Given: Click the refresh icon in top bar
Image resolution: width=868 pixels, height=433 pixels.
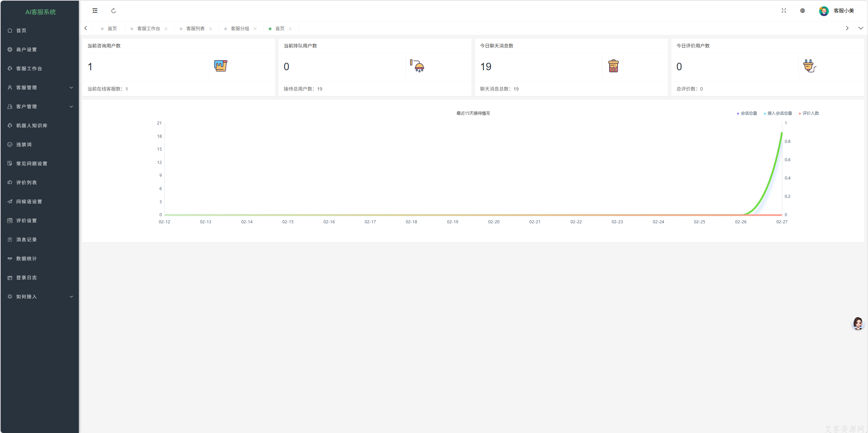Looking at the screenshot, I should 113,11.
